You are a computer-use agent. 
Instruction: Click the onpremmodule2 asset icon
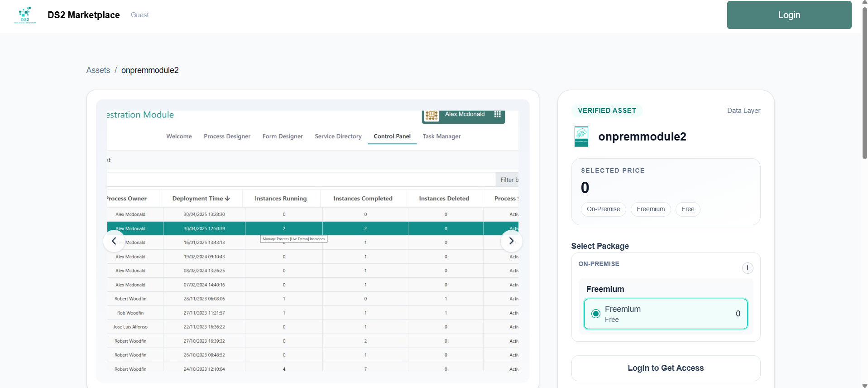point(581,136)
